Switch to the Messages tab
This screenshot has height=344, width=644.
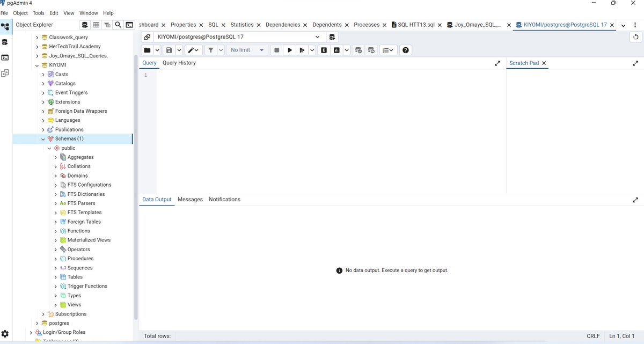point(190,199)
